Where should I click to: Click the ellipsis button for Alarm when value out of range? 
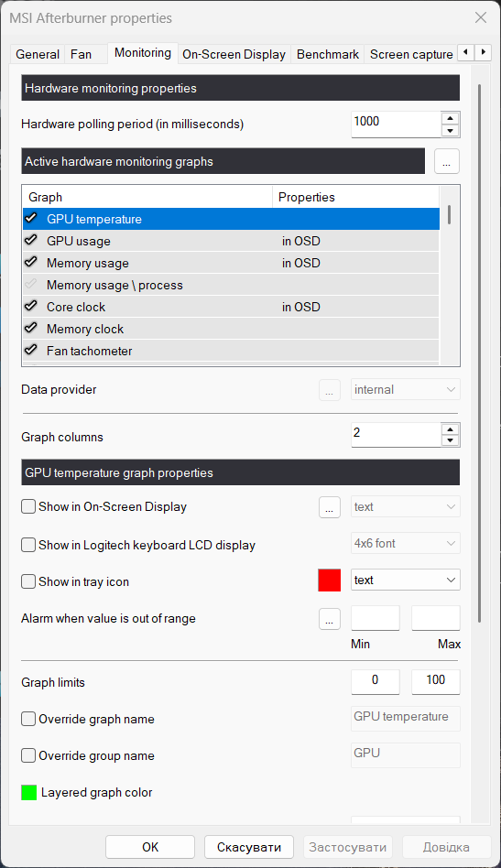330,619
